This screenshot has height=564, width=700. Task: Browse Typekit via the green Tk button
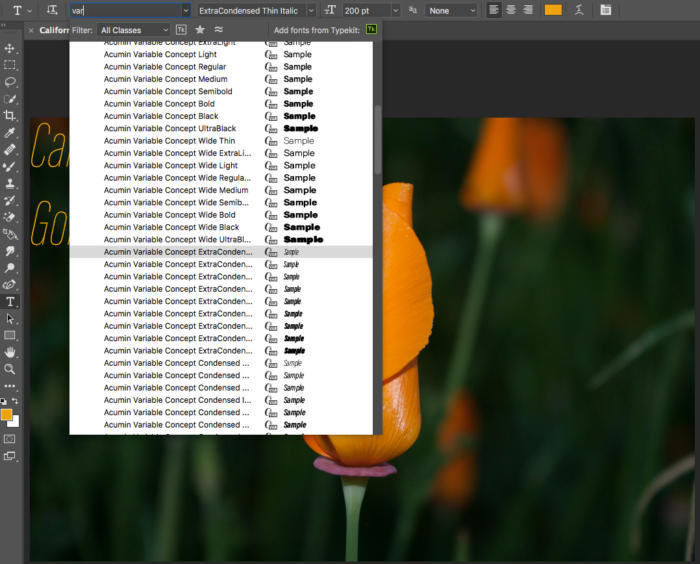pyautogui.click(x=371, y=29)
